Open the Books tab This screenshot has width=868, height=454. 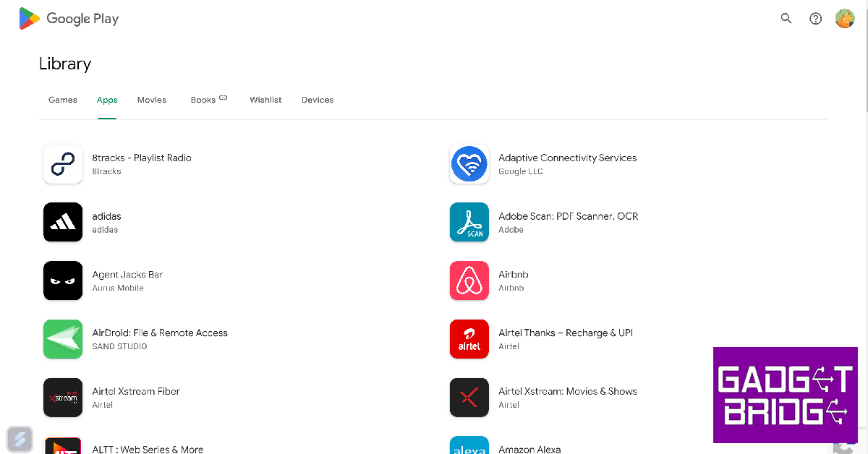(203, 100)
